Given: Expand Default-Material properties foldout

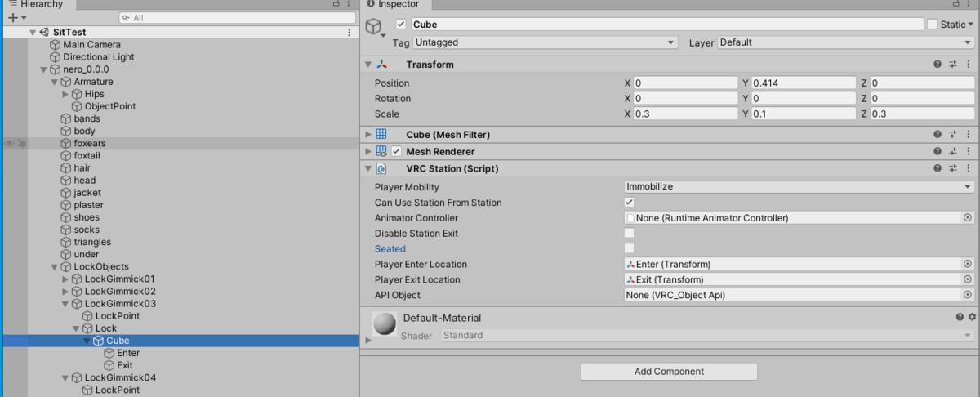Looking at the screenshot, I should (368, 340).
